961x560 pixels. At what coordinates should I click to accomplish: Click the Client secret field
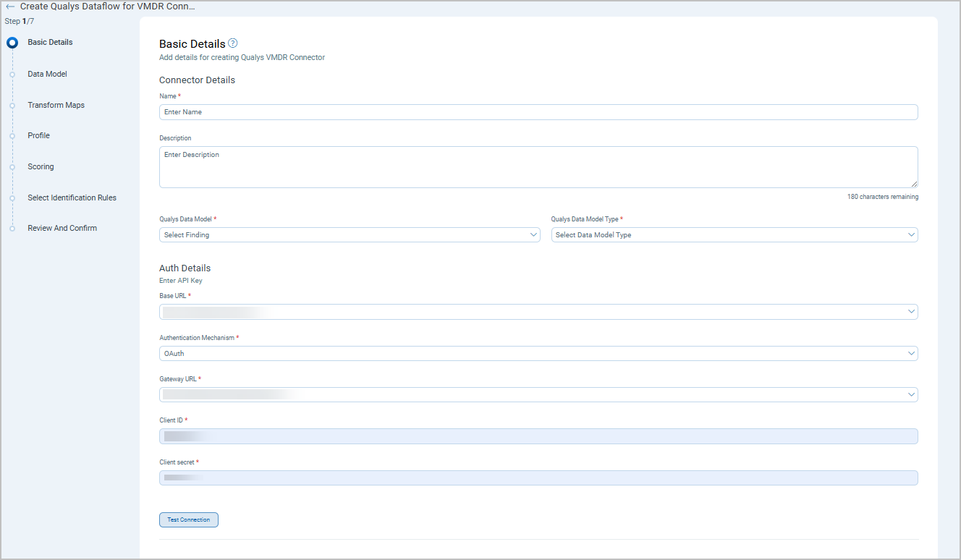pyautogui.click(x=538, y=478)
